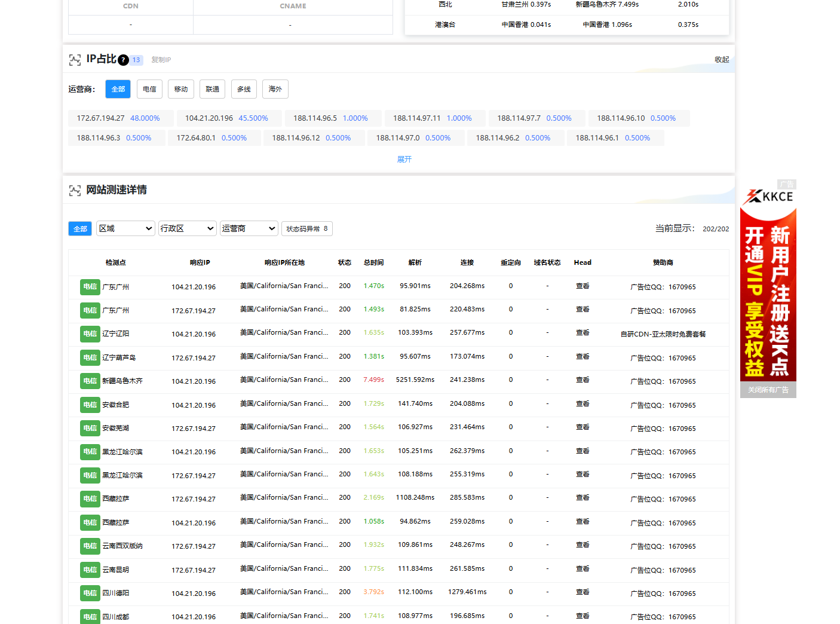The width and height of the screenshot is (840, 624).
Task: Click 查看 Head for 云南昆明 row
Action: 583,569
